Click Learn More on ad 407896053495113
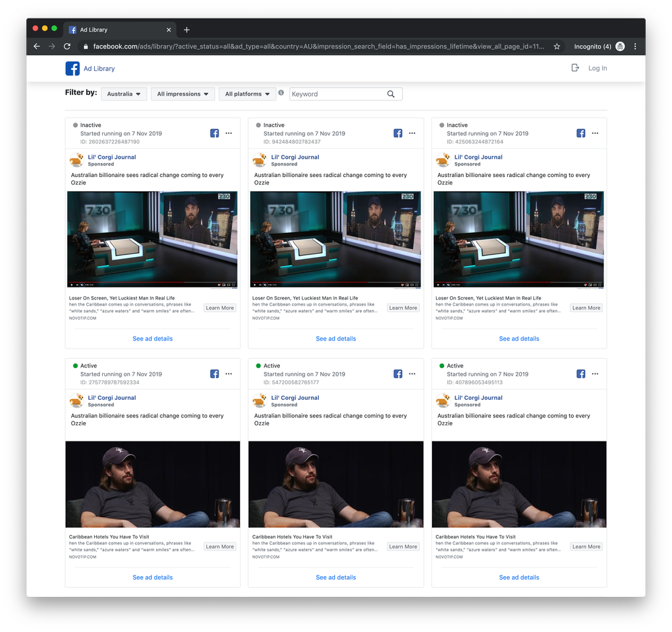The width and height of the screenshot is (672, 632). pyautogui.click(x=587, y=547)
